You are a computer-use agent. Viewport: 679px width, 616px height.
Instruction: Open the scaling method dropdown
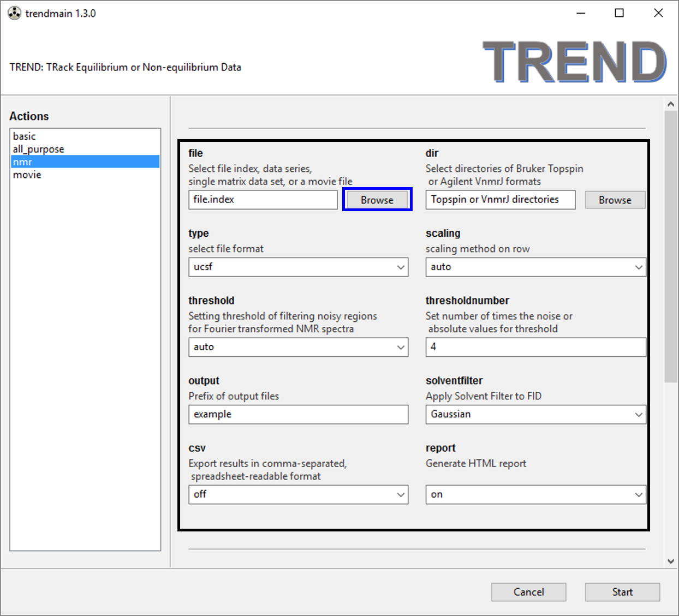pyautogui.click(x=535, y=267)
